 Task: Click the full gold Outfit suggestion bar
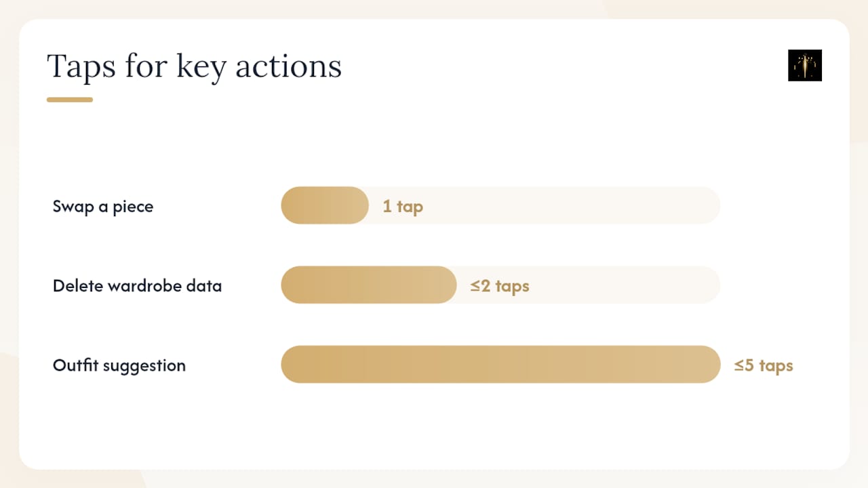[x=500, y=365]
